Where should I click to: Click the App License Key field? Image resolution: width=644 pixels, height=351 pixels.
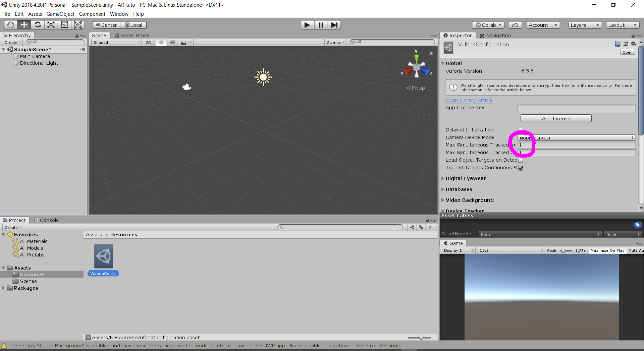click(x=576, y=109)
